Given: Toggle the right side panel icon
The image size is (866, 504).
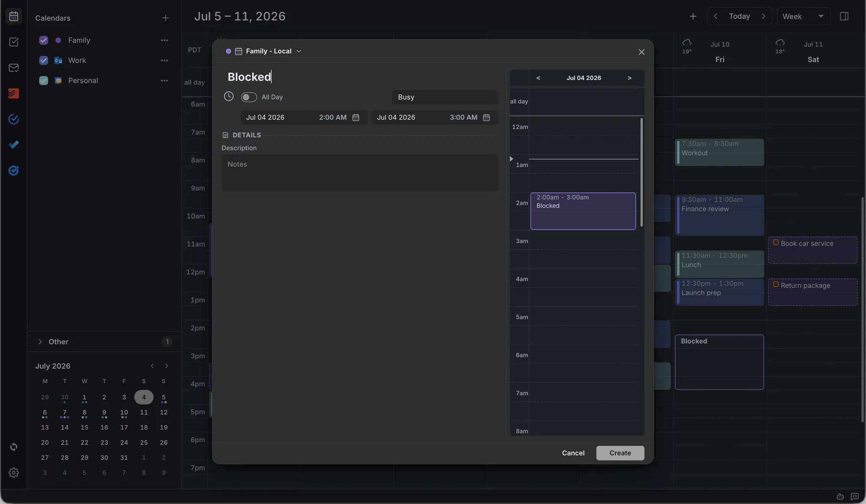Looking at the screenshot, I should (x=844, y=16).
